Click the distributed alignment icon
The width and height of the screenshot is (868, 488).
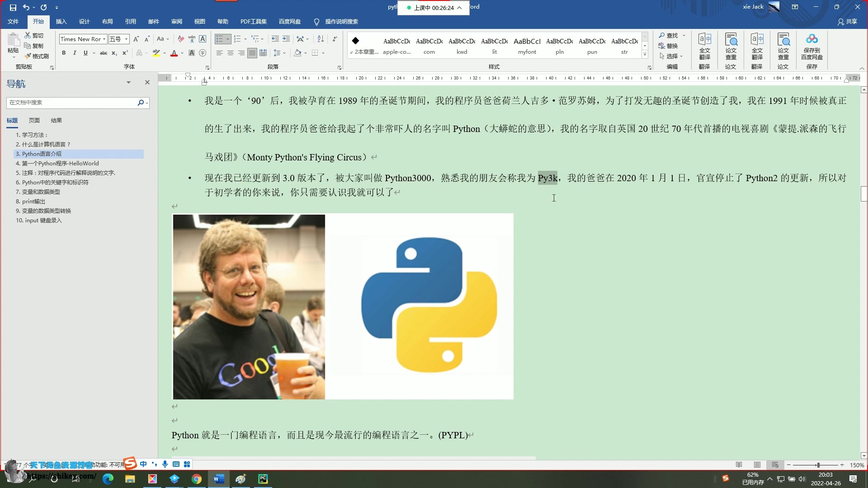pos(263,53)
